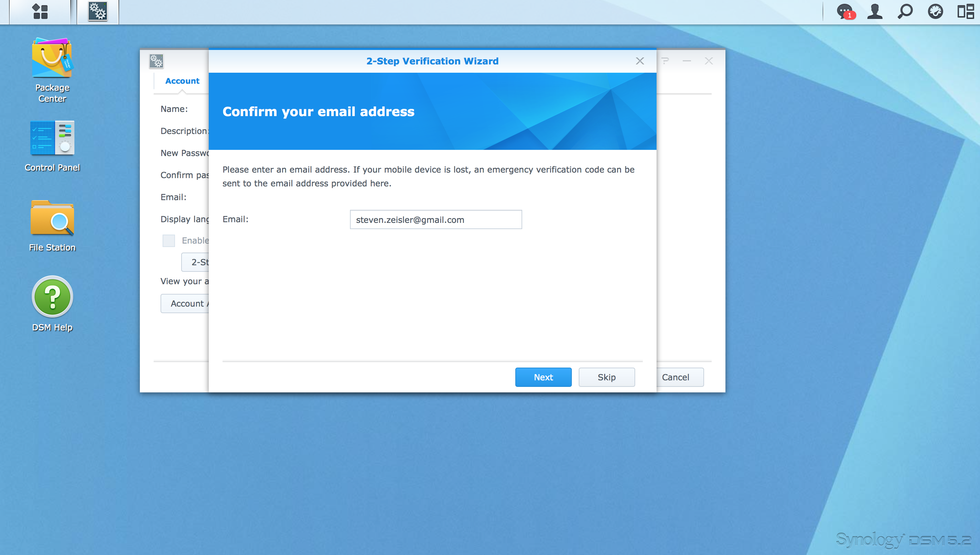The image size is (980, 555).
Task: Click the Email input field
Action: click(436, 219)
